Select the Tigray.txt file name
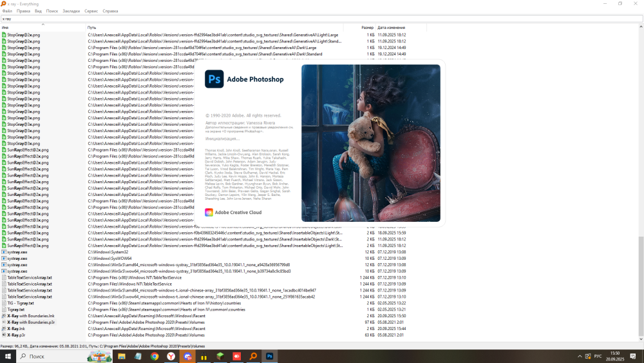This screenshot has width=644, height=363. (x=15, y=309)
